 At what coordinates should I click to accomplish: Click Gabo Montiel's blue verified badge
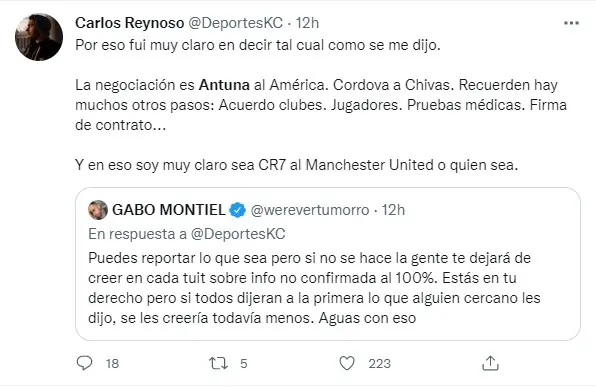tap(238, 210)
